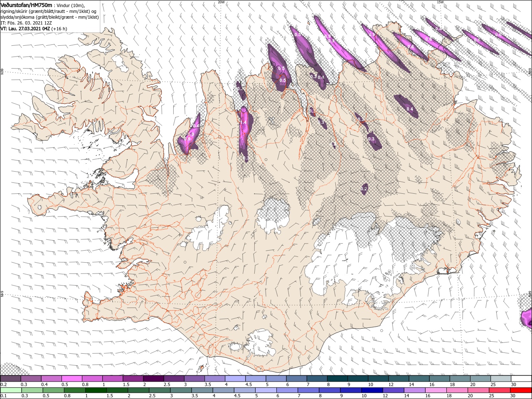Click the 1.4 snowfall value on the map
This screenshot has width=532, height=399.
pos(244,122)
